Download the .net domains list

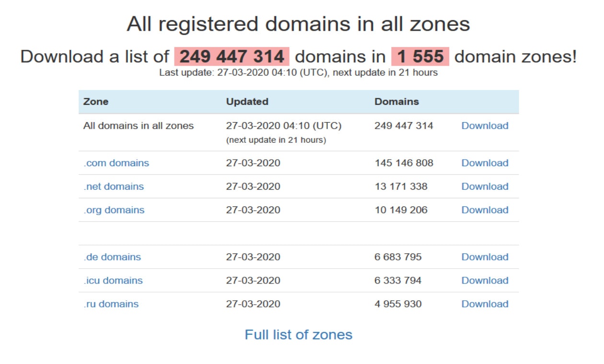point(485,186)
